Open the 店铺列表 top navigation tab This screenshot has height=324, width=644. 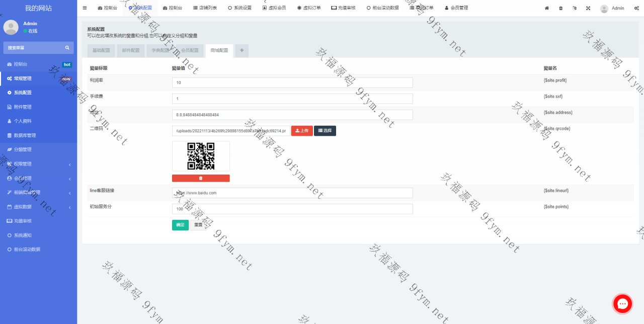pos(205,8)
